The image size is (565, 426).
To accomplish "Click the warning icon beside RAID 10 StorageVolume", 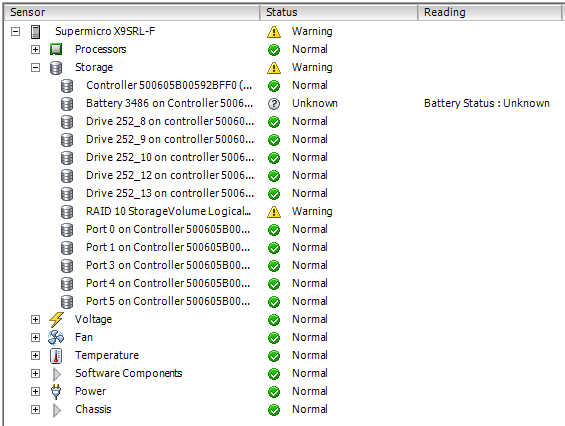I will pyautogui.click(x=274, y=212).
